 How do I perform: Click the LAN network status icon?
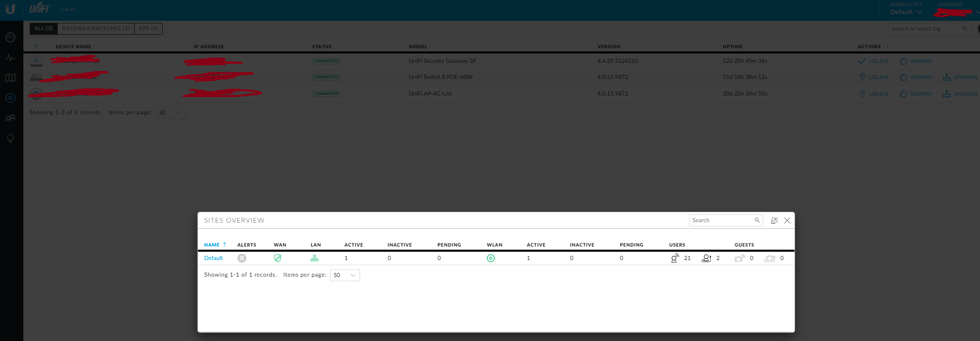pos(314,258)
